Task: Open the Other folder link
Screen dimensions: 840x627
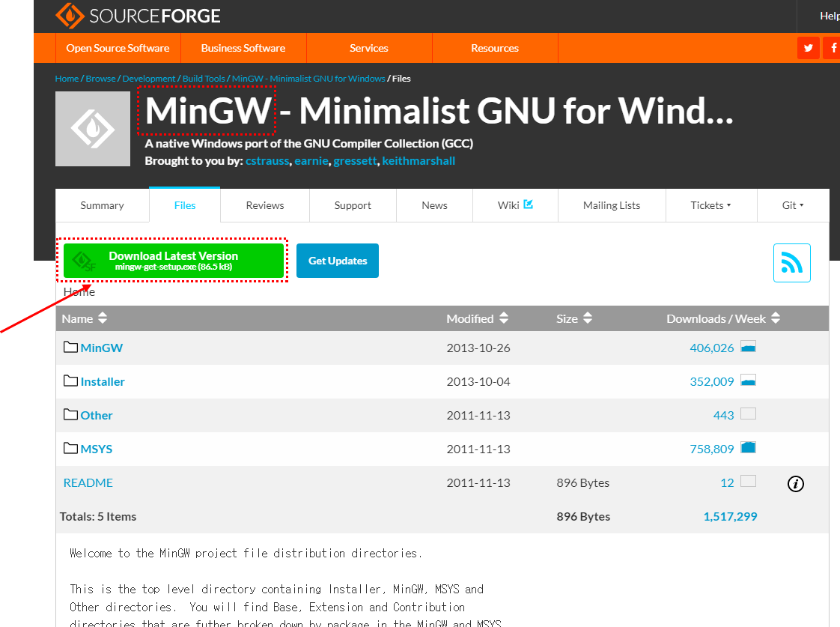Action: [x=97, y=415]
